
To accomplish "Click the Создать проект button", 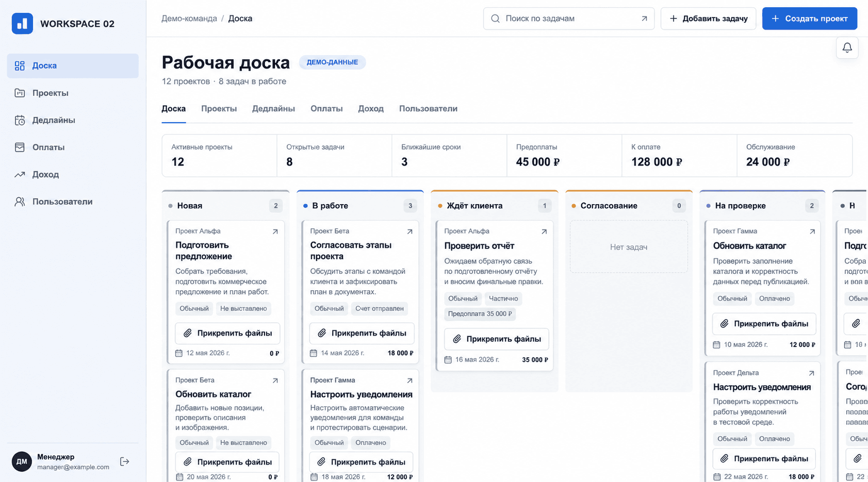I will coord(809,19).
